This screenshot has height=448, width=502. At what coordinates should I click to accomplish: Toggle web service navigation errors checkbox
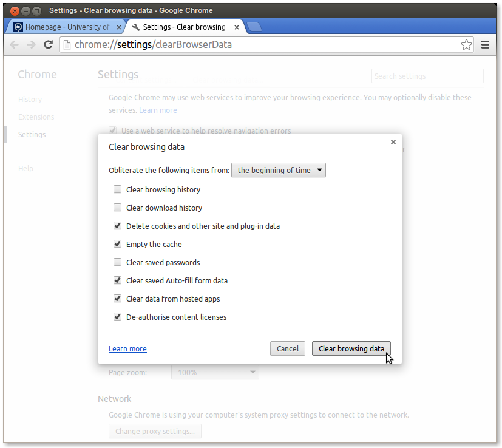(x=112, y=130)
